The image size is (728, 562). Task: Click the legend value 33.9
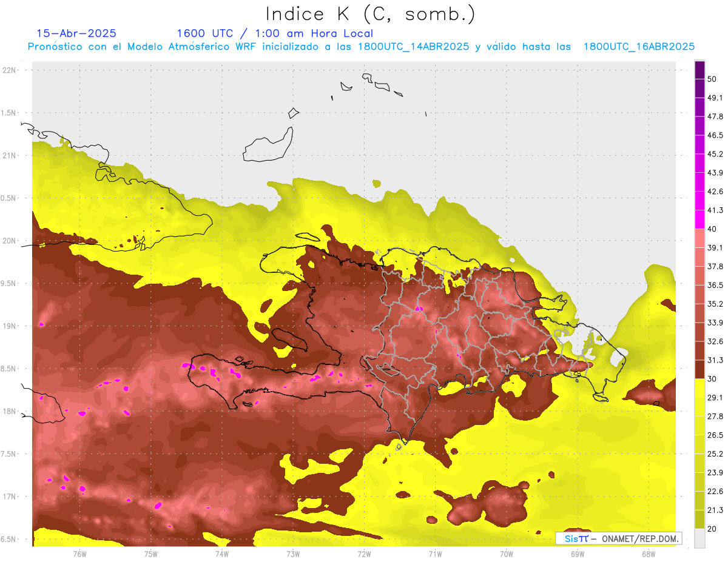(715, 323)
